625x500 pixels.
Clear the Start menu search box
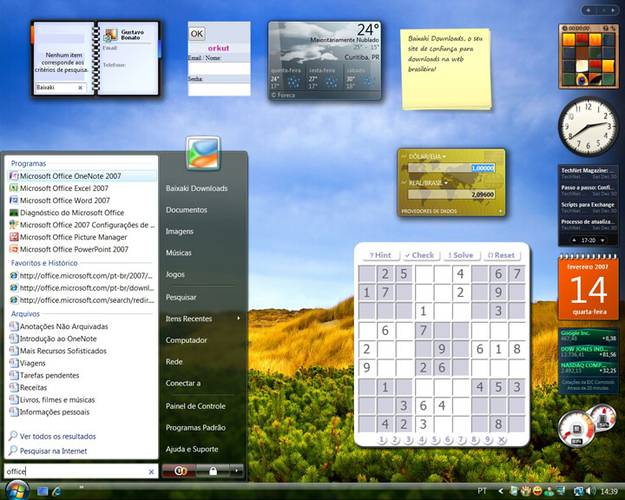click(x=151, y=472)
